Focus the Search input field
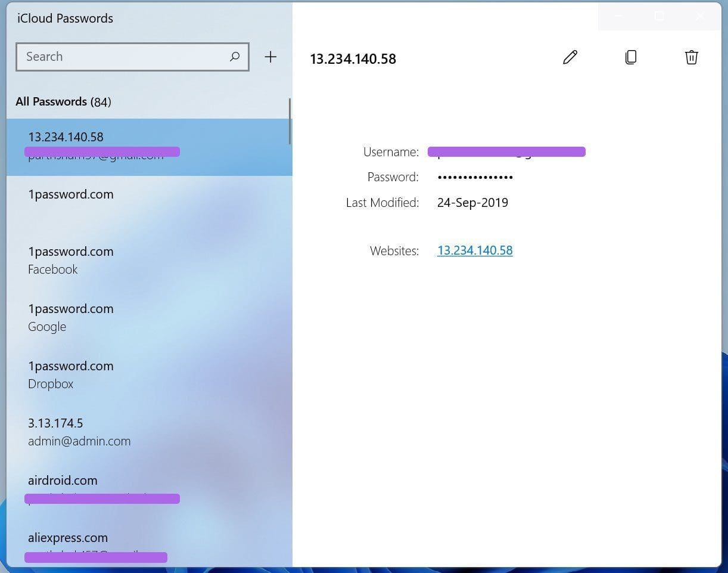728x573 pixels. [x=132, y=57]
